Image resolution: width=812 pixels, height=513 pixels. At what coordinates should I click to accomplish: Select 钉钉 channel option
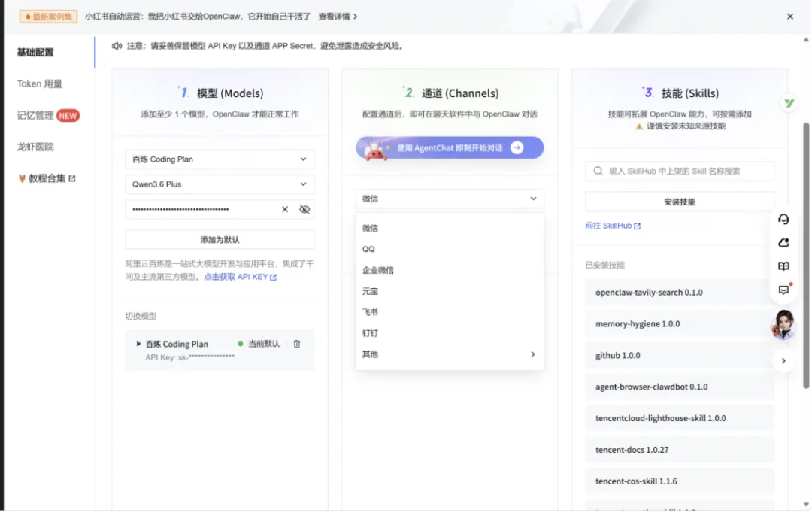tap(450, 334)
